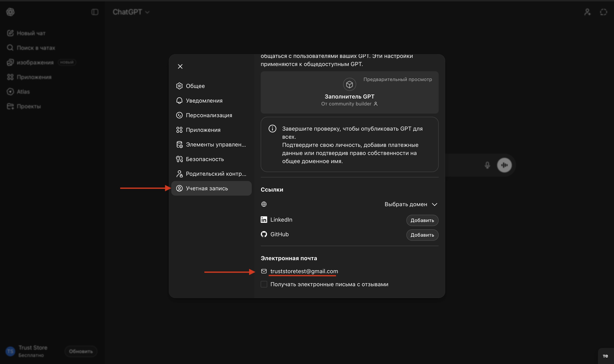Expand the Выбрать домен dropdown
614x364 pixels.
pyautogui.click(x=411, y=204)
